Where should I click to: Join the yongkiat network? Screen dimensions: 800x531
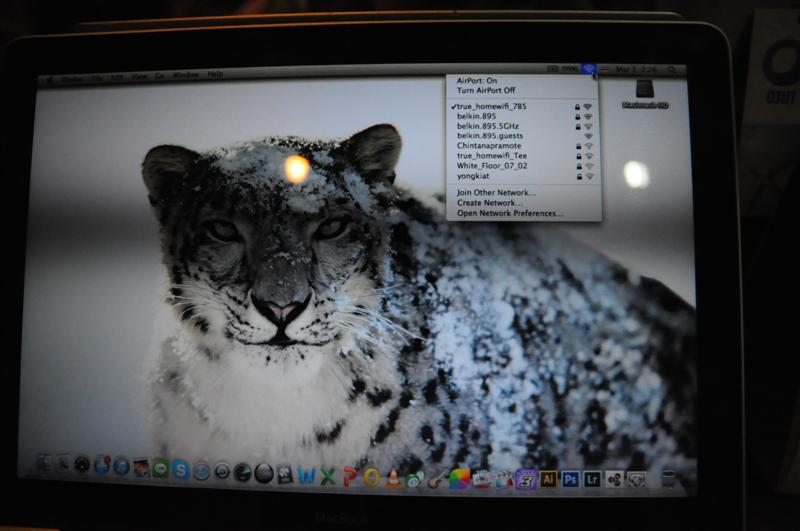click(523, 176)
